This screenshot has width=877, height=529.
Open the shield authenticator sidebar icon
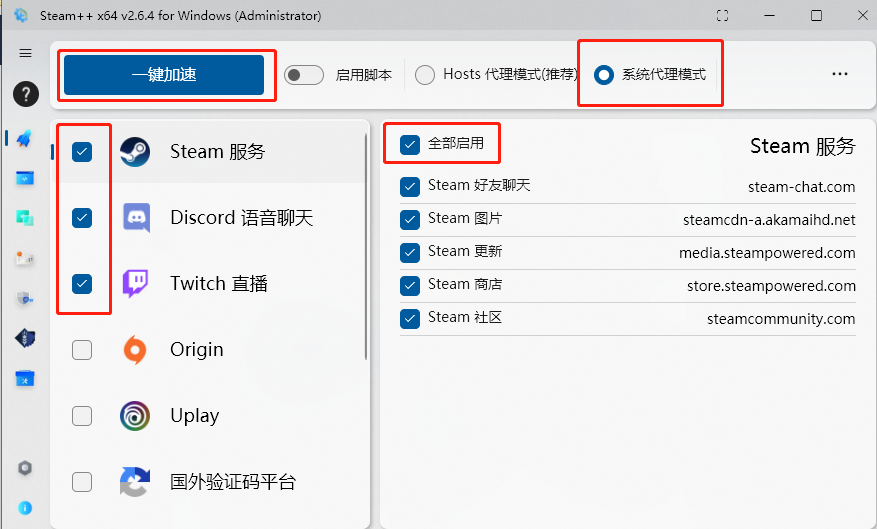[25, 299]
